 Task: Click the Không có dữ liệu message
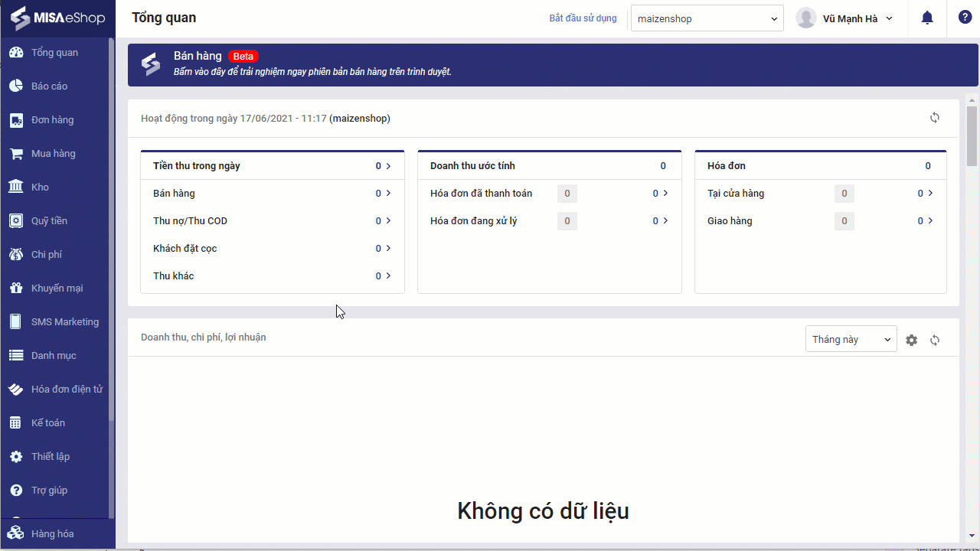point(543,510)
